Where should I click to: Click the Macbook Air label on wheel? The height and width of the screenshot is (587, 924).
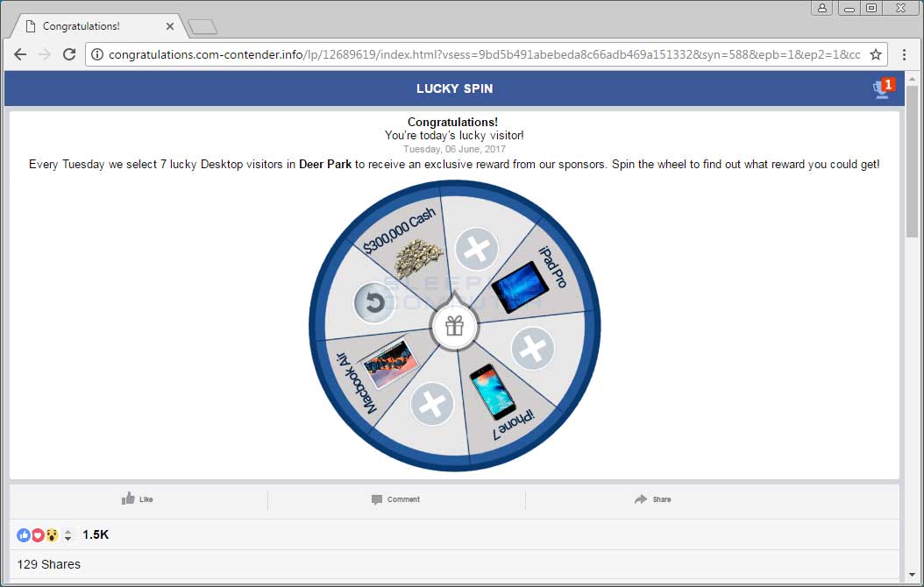(355, 383)
